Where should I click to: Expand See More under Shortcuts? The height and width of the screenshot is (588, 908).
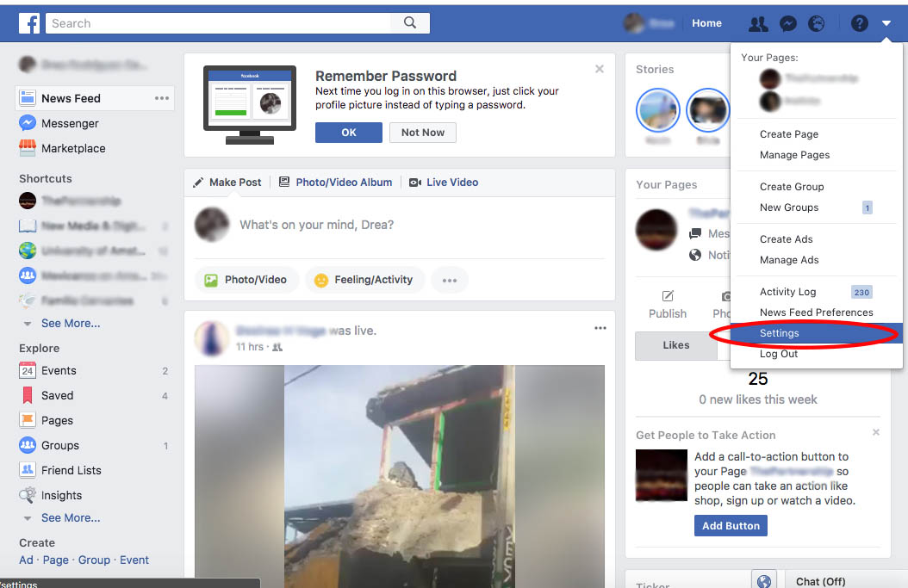click(x=70, y=324)
